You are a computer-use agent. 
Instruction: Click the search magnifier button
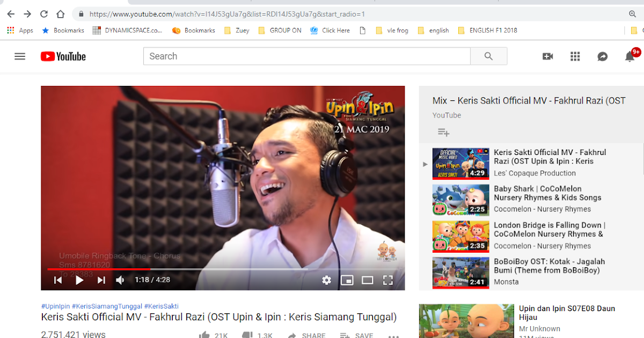tap(488, 56)
